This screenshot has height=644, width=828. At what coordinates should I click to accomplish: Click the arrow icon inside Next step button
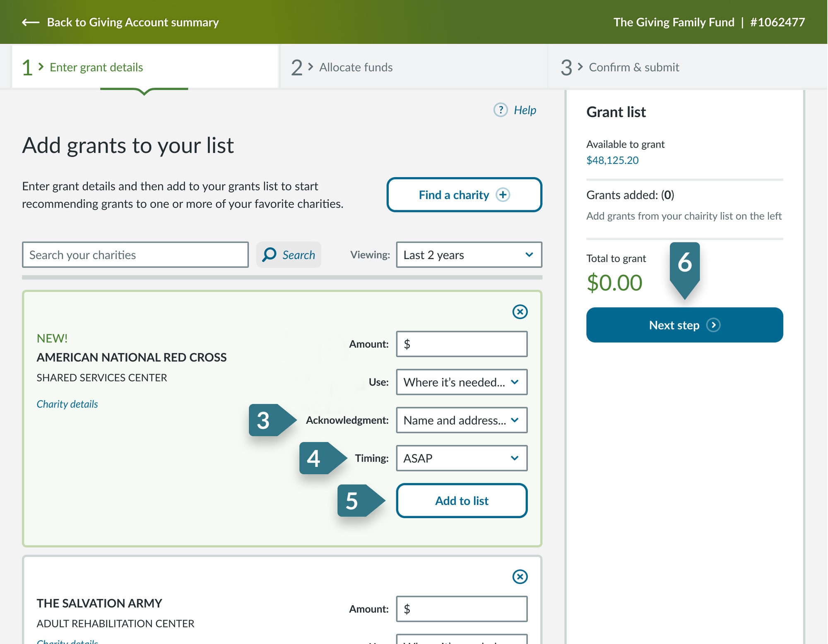[x=714, y=325]
